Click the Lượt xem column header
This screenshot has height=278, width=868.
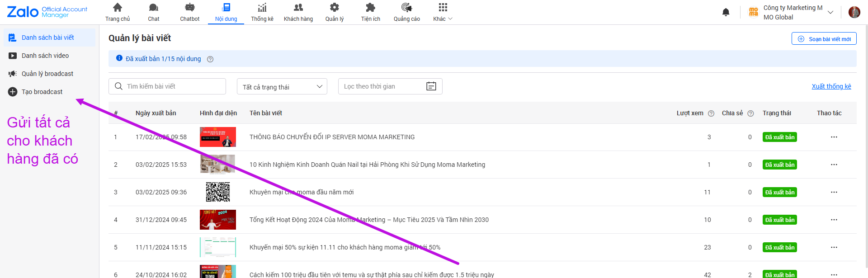click(x=690, y=113)
